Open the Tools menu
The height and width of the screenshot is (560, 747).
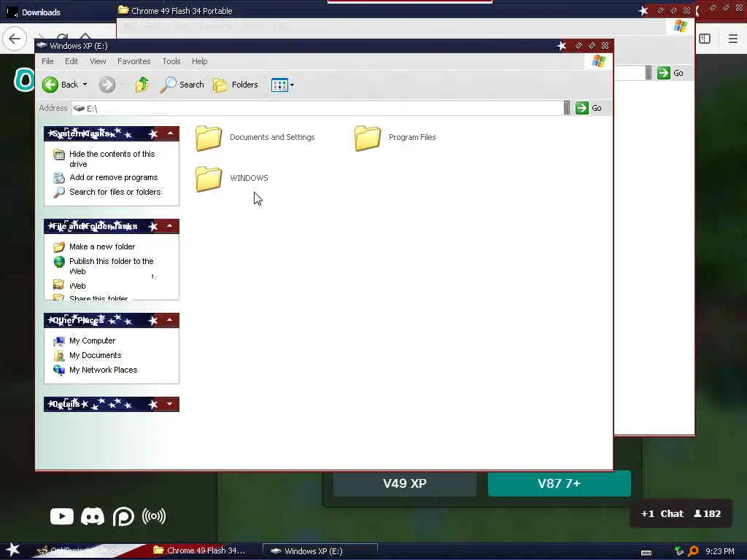171,61
